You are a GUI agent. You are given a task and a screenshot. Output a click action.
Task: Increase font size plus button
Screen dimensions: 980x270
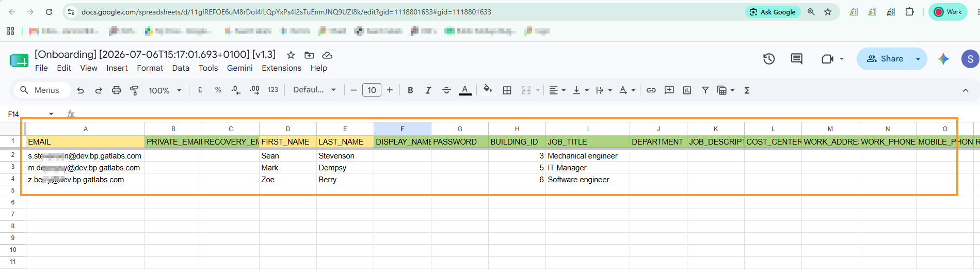pos(390,90)
